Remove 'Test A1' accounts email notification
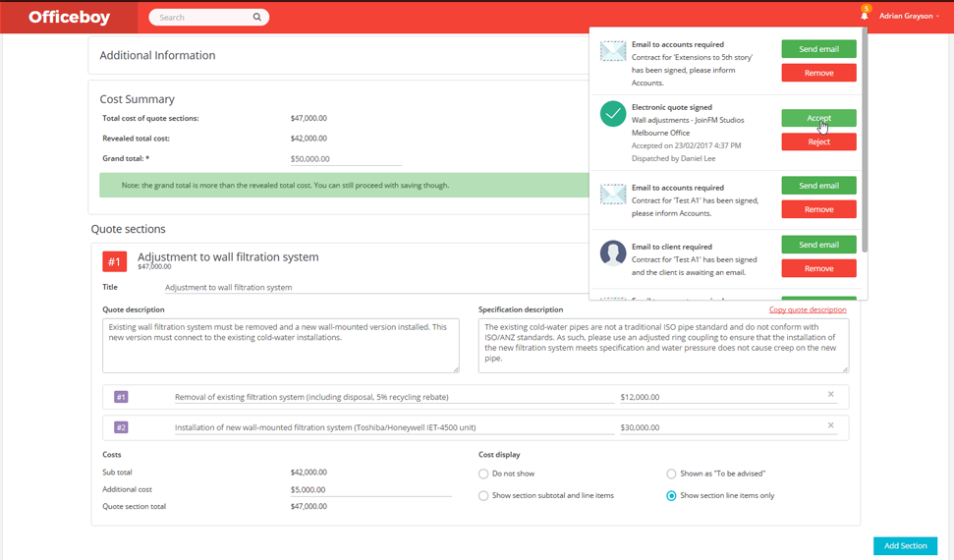954x560 pixels. tap(818, 209)
